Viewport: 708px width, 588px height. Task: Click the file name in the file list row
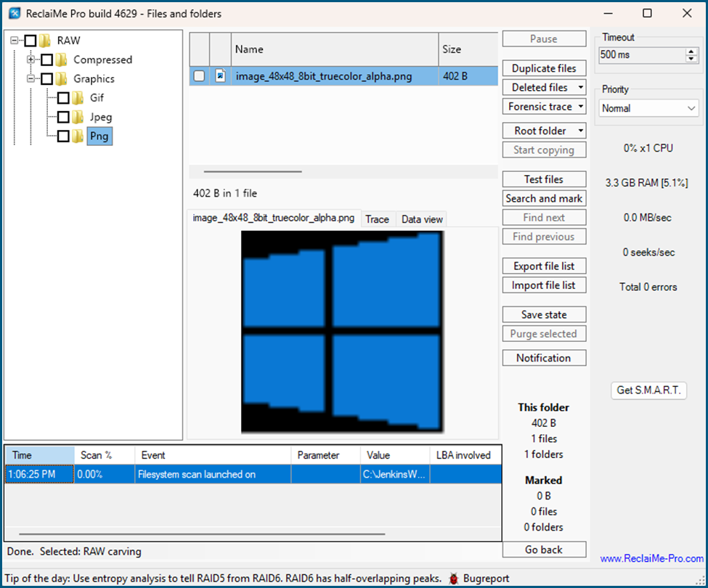pyautogui.click(x=324, y=76)
